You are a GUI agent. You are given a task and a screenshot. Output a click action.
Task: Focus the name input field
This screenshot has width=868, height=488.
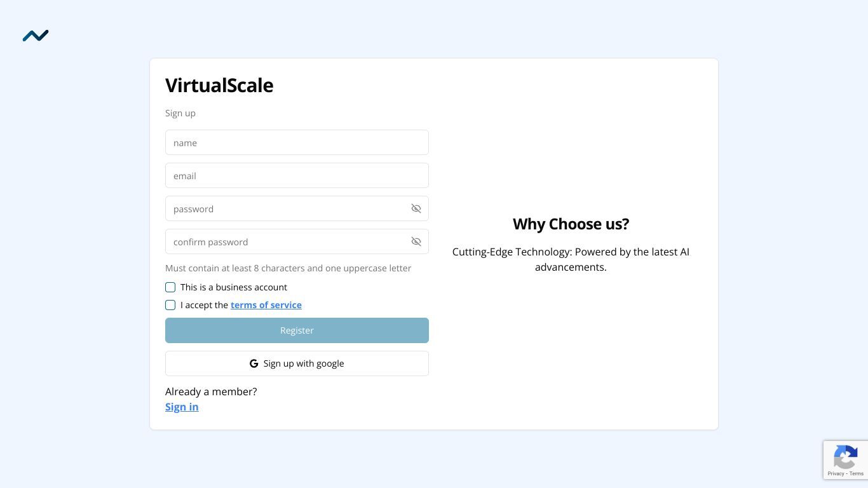pos(297,142)
